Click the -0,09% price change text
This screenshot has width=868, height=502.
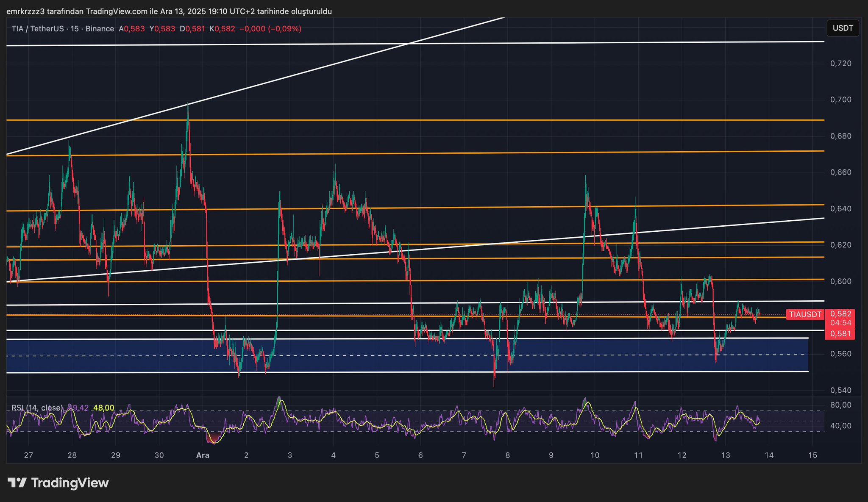[x=284, y=29]
